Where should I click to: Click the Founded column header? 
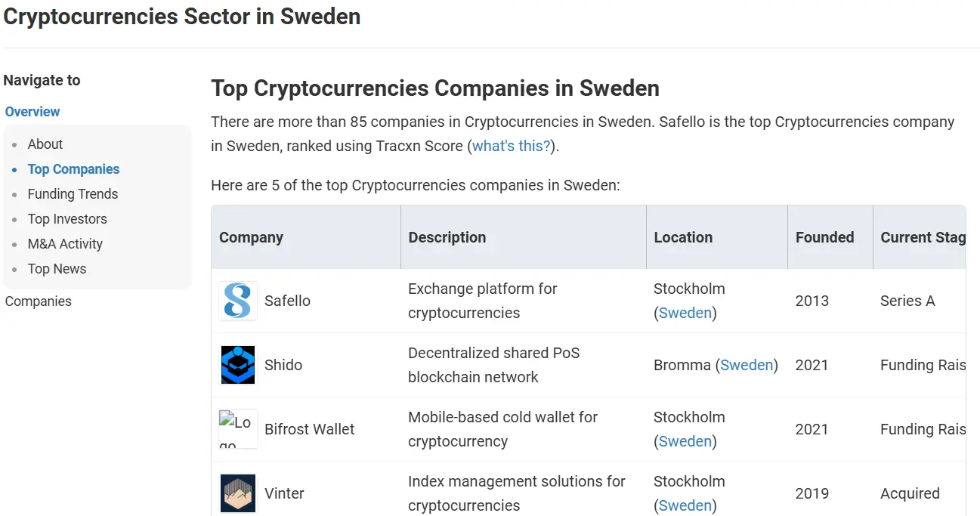tap(824, 237)
